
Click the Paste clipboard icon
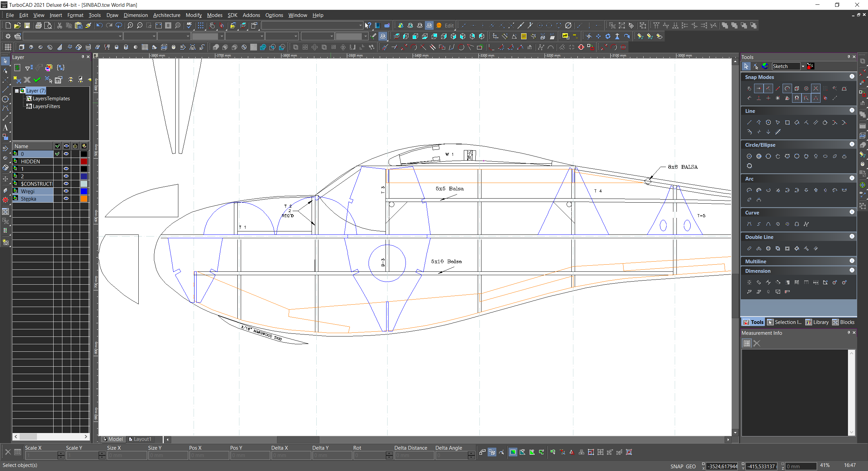coord(78,25)
